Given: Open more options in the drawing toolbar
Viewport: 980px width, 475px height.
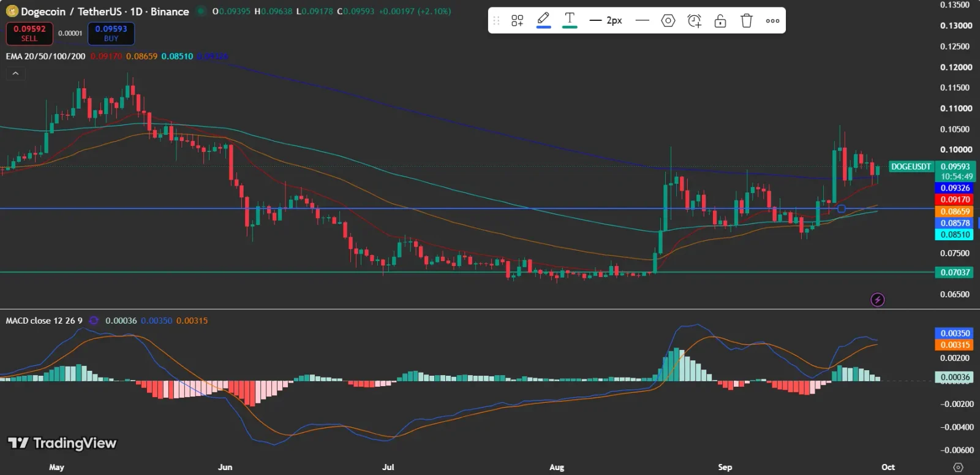Looking at the screenshot, I should click(x=772, y=21).
